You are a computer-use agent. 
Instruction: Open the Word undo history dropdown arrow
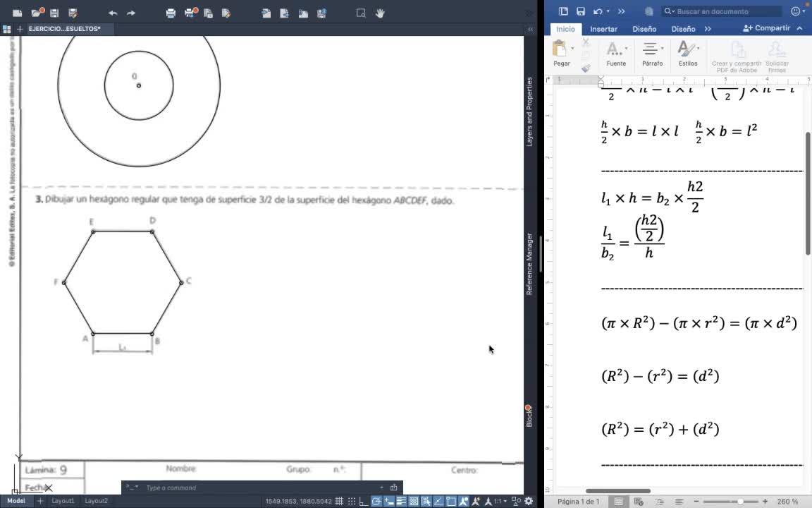[x=608, y=11]
